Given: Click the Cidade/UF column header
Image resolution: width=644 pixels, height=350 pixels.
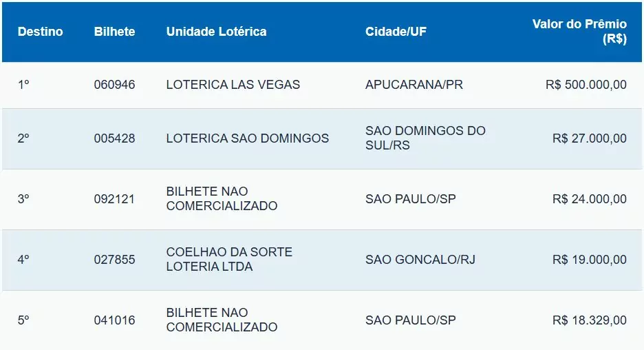Looking at the screenshot, I should point(396,32).
